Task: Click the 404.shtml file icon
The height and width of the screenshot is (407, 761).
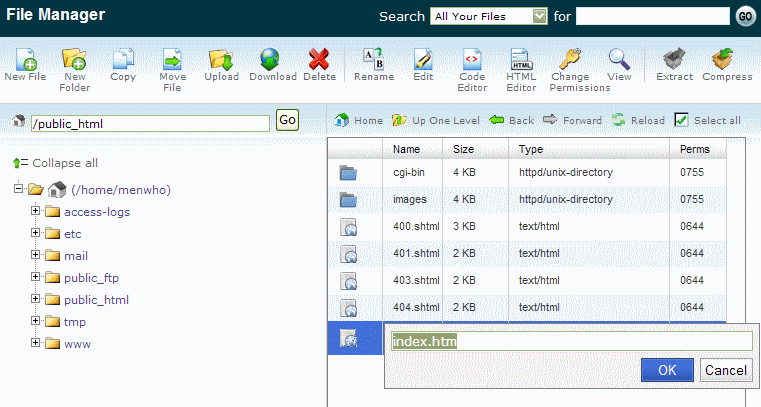Action: (348, 308)
